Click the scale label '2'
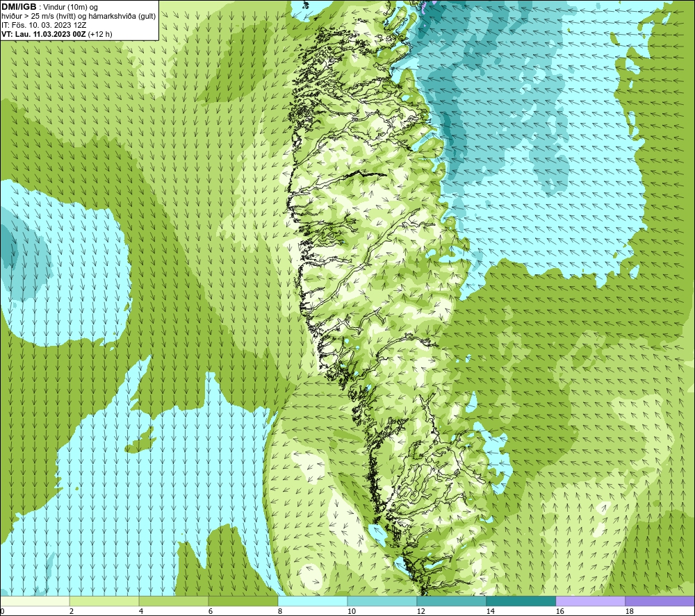Screen dimensions: 695x616 72,612
